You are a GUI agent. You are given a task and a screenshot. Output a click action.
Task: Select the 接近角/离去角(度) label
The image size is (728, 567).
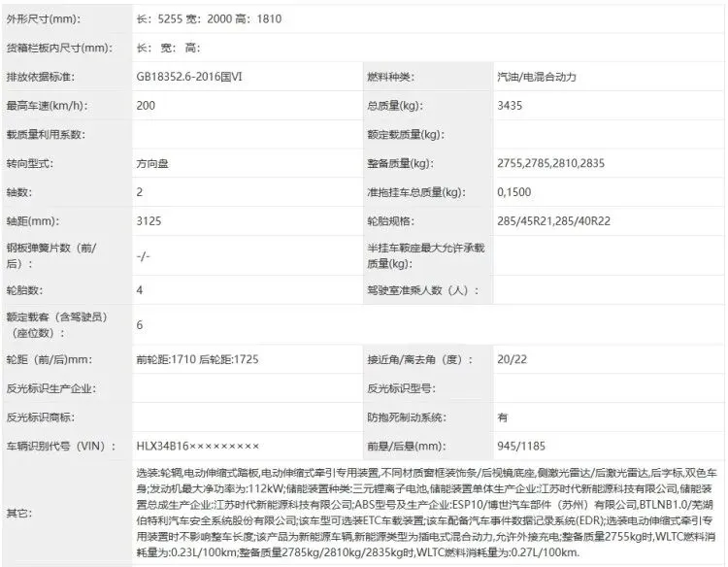click(x=419, y=359)
